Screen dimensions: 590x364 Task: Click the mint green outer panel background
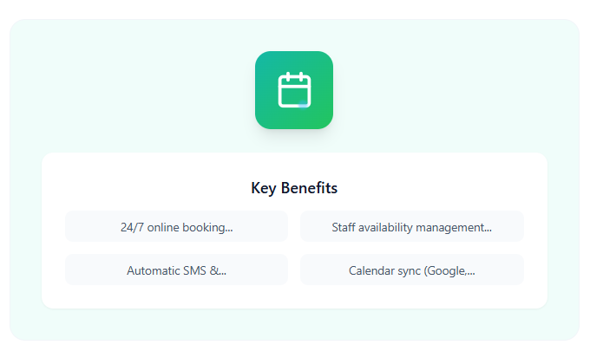104,87
